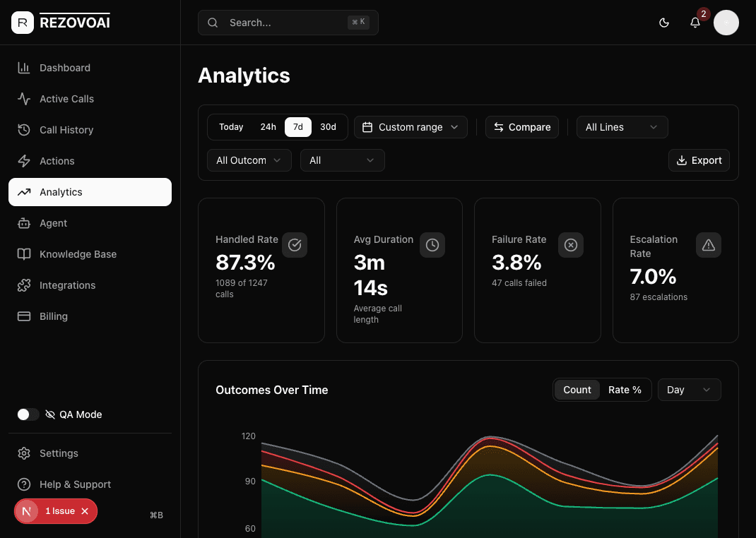The height and width of the screenshot is (538, 756).
Task: Select the 30d time range tab
Action: [x=328, y=127]
